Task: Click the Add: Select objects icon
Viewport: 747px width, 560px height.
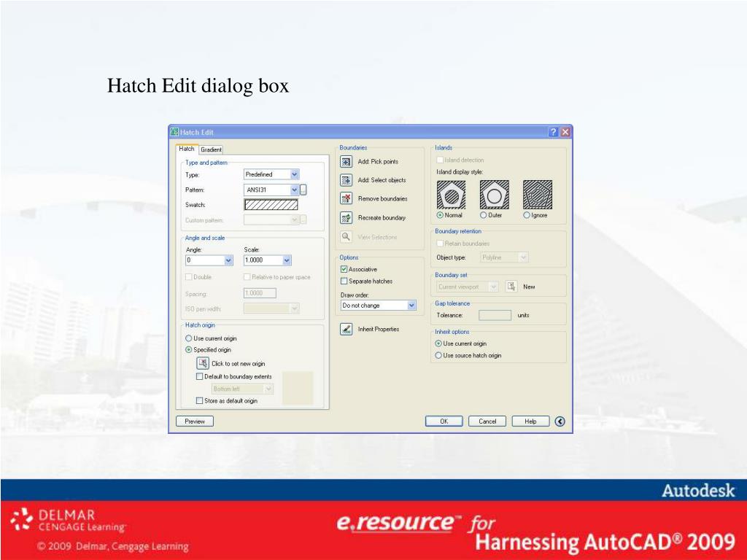Action: click(x=346, y=180)
